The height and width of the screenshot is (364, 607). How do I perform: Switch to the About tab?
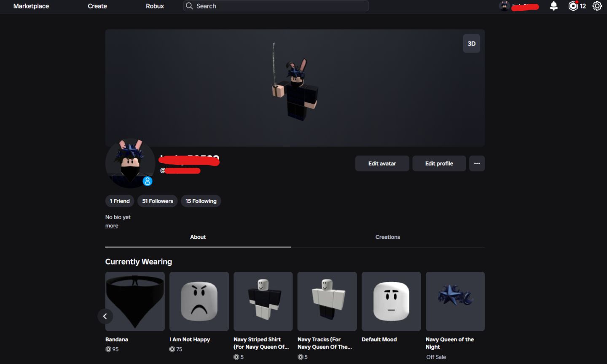tap(198, 237)
